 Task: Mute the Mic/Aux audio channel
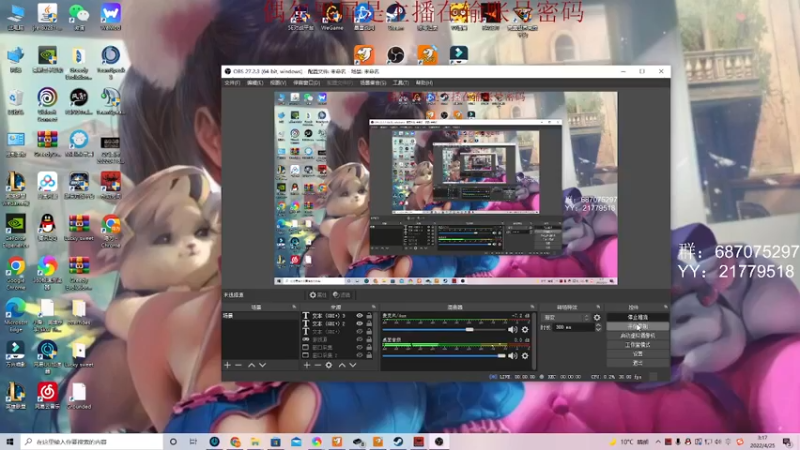(513, 330)
